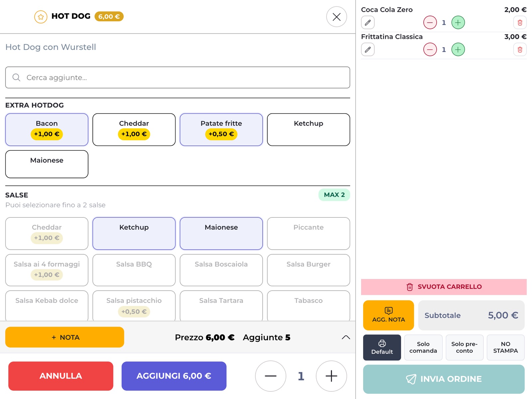Deselect the Patate fritte extra
Image resolution: width=532 pixels, height=399 pixels.
pyautogui.click(x=221, y=130)
